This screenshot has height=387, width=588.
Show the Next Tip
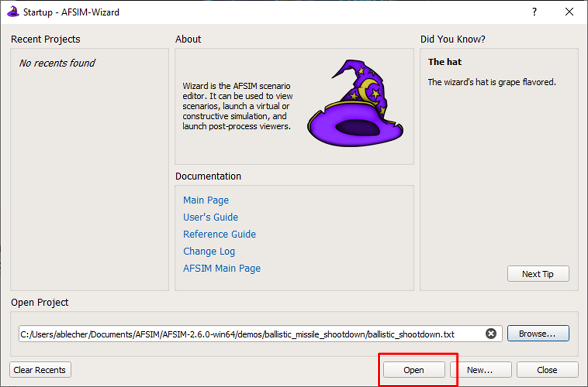tap(538, 274)
